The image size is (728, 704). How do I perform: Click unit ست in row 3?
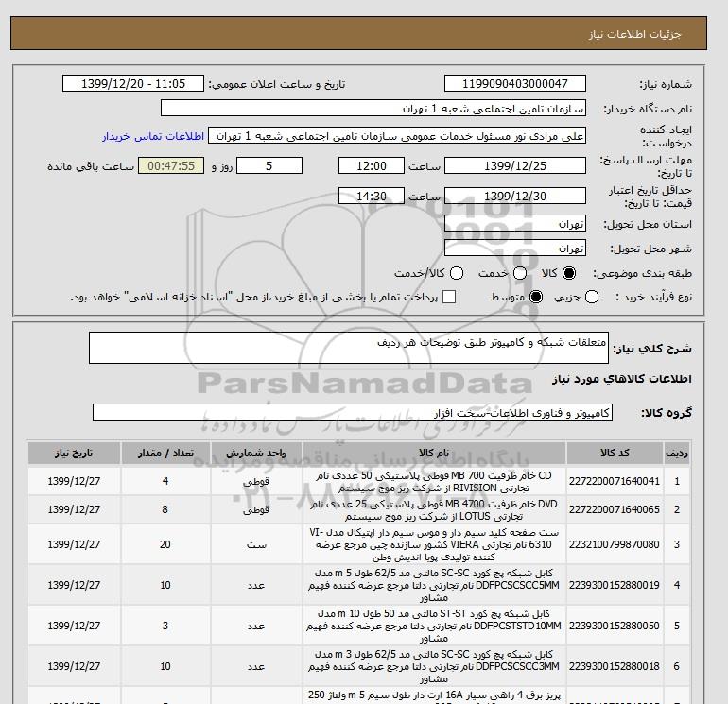[x=256, y=545]
